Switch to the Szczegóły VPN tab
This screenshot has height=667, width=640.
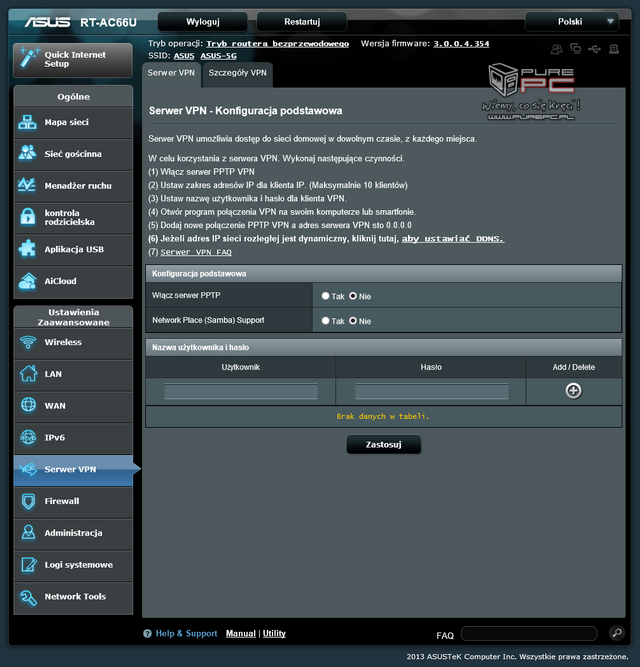(237, 73)
